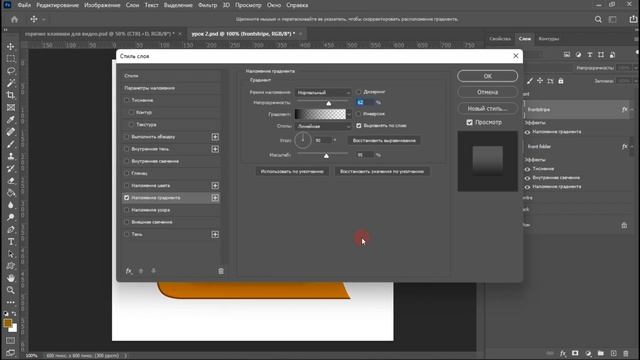Toggle the Дизеринг checkbox
Image resolution: width=640 pixels, height=360 pixels.
(x=358, y=92)
